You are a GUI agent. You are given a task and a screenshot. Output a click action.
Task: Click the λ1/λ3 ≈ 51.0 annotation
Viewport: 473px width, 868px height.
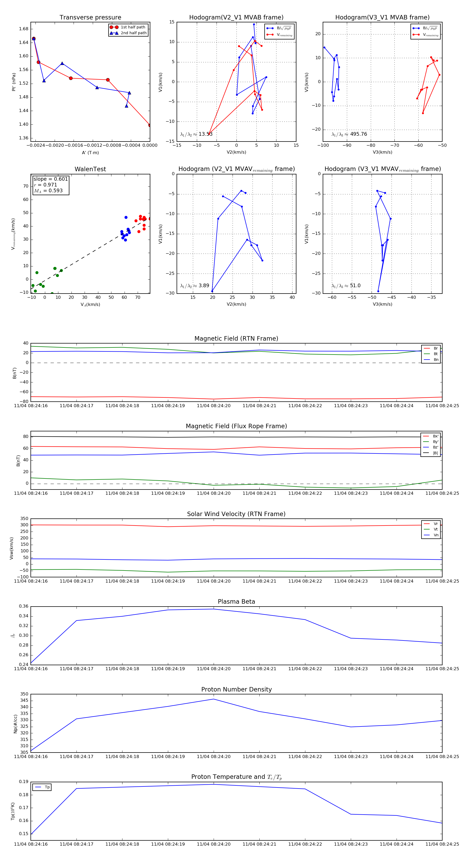point(346,286)
